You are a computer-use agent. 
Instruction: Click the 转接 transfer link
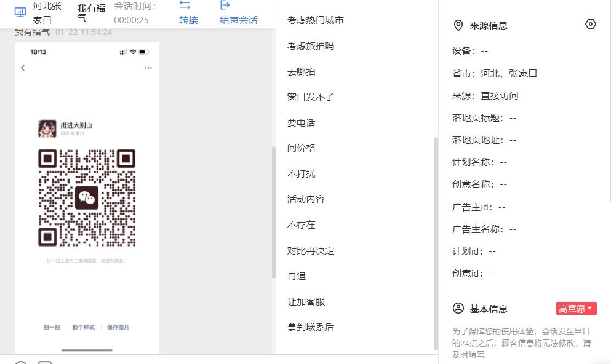(189, 20)
